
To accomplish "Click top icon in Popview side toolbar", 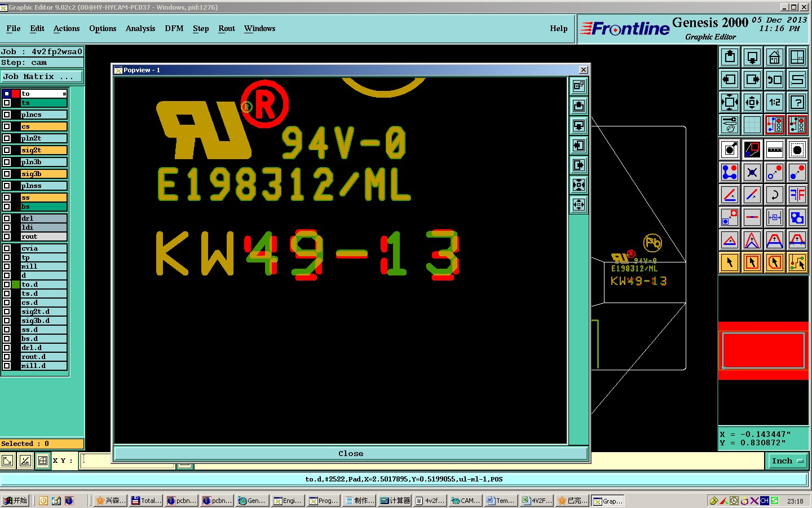I will [579, 86].
